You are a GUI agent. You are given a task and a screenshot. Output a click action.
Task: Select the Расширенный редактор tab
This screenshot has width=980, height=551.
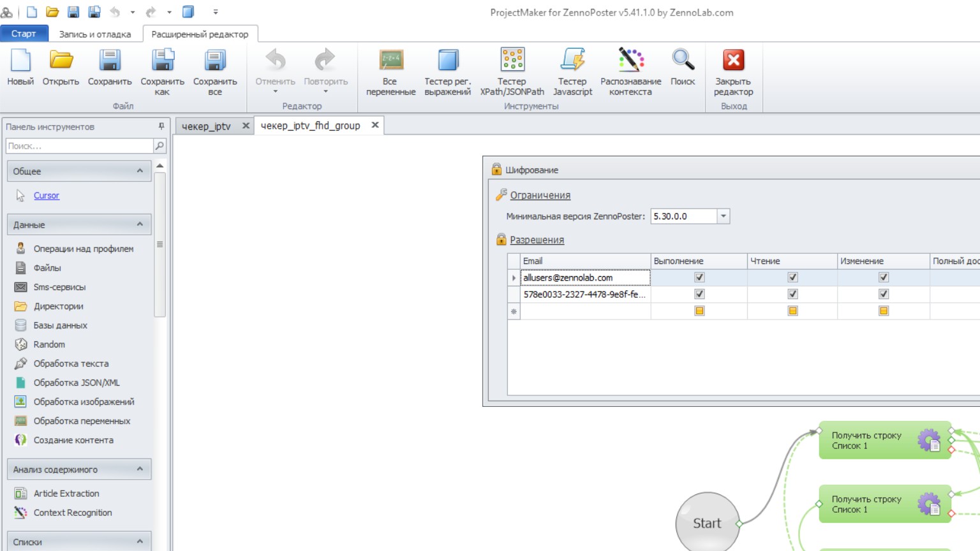coord(200,34)
